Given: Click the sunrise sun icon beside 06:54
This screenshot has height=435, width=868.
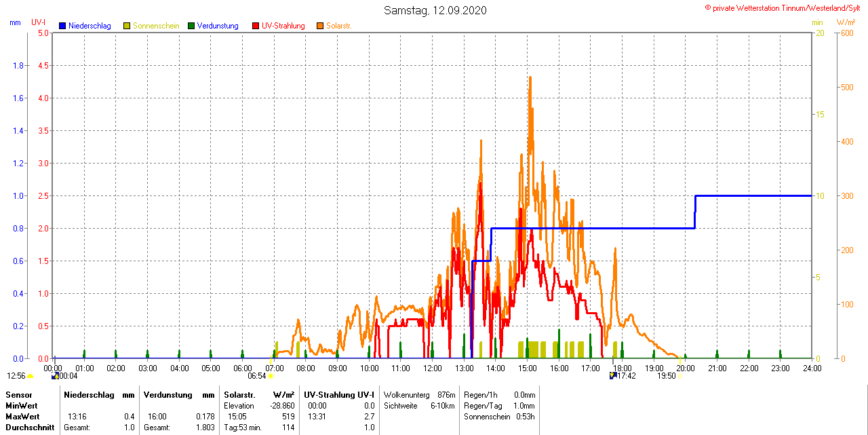Looking at the screenshot, I should click(271, 375).
